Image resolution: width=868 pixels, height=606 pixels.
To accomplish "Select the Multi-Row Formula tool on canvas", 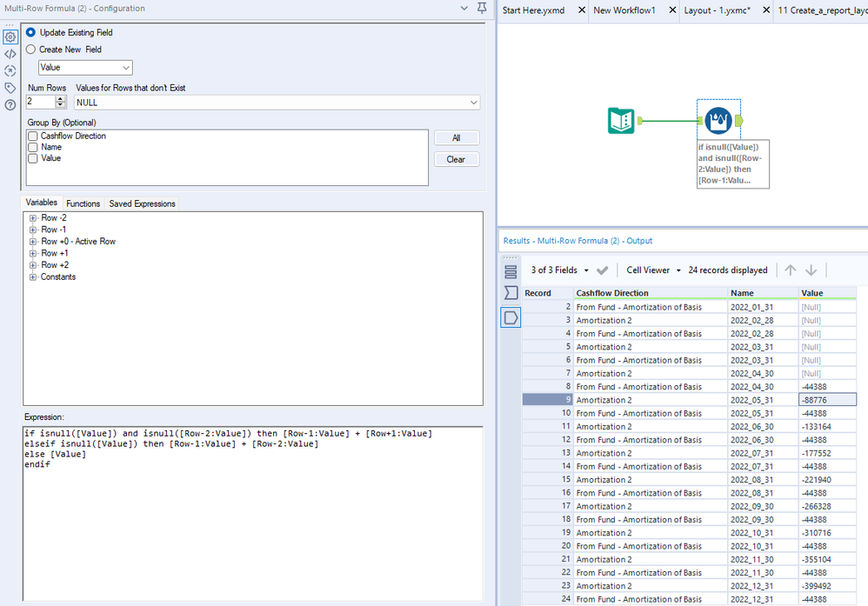I will click(x=718, y=120).
